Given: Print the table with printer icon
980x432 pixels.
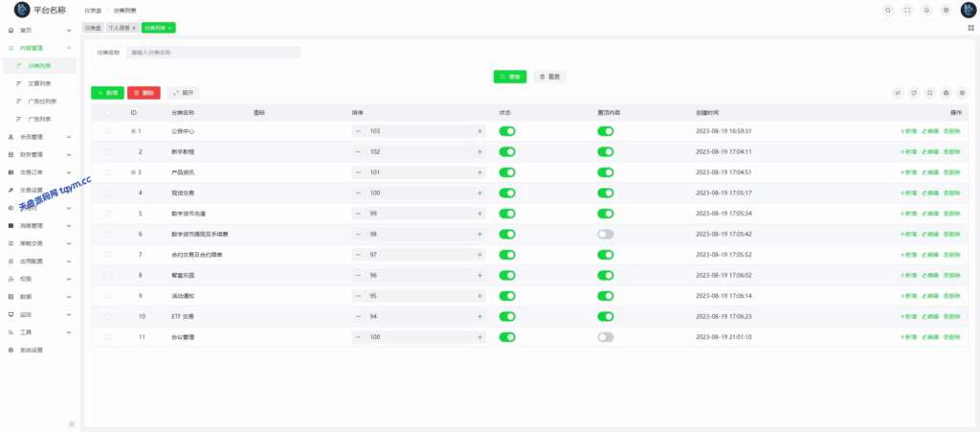Looking at the screenshot, I should 947,93.
